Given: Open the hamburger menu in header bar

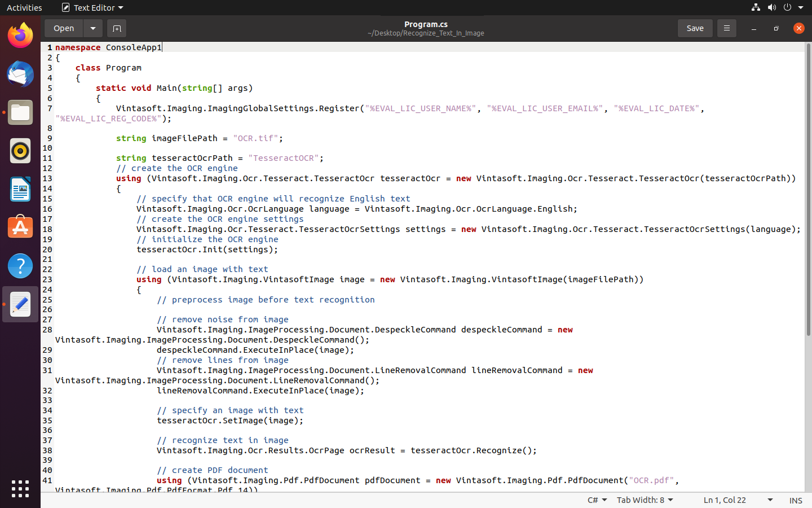Looking at the screenshot, I should (726, 28).
